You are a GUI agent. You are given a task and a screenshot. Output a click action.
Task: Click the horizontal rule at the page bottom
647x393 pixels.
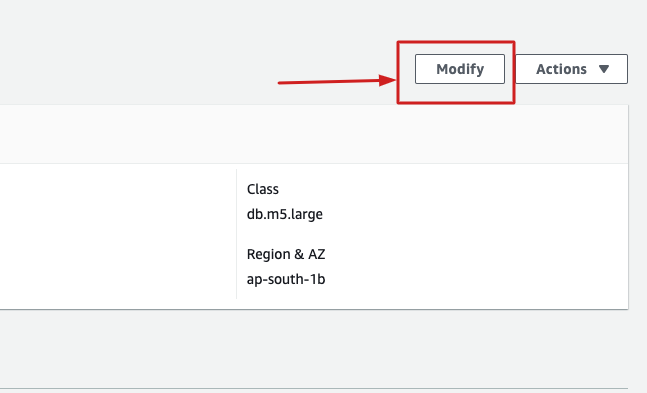(314, 388)
